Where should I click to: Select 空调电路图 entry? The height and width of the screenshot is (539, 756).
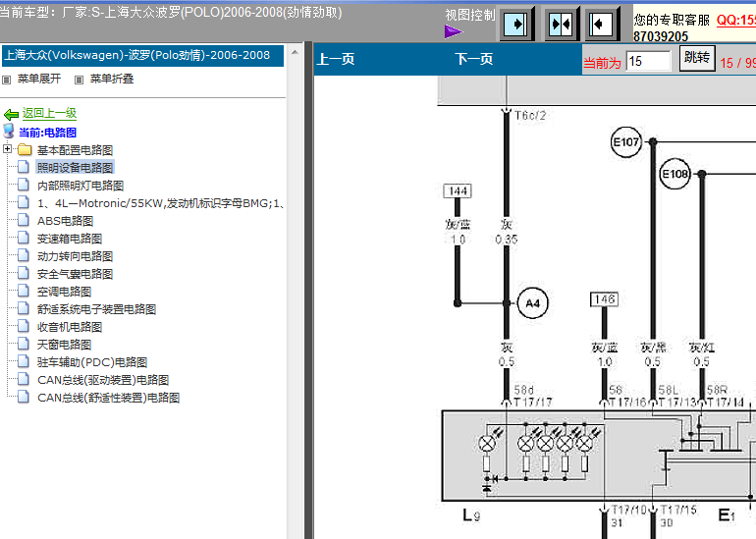click(64, 292)
